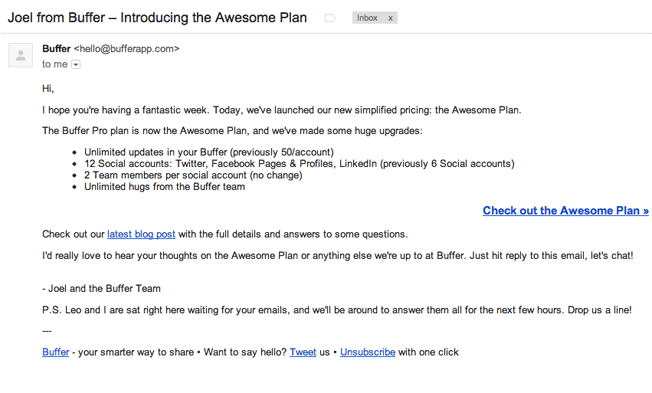Click the importance marker icon beside the subject

[330, 18]
